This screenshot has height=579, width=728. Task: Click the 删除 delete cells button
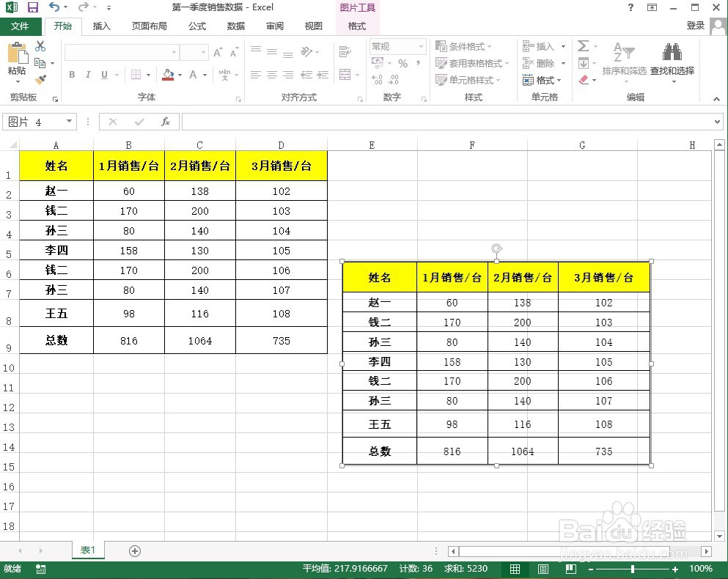coord(539,63)
